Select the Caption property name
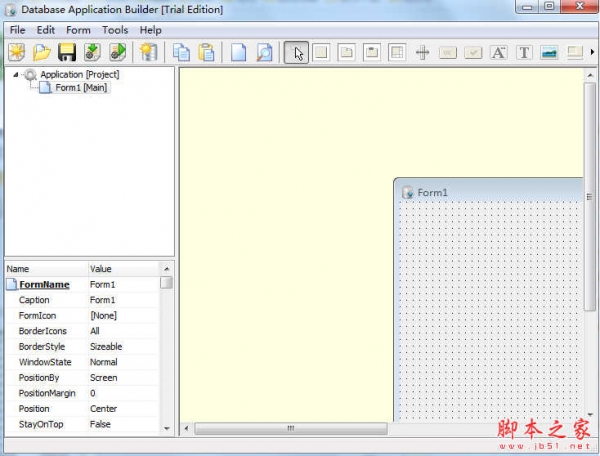The width and height of the screenshot is (600, 456). [34, 300]
